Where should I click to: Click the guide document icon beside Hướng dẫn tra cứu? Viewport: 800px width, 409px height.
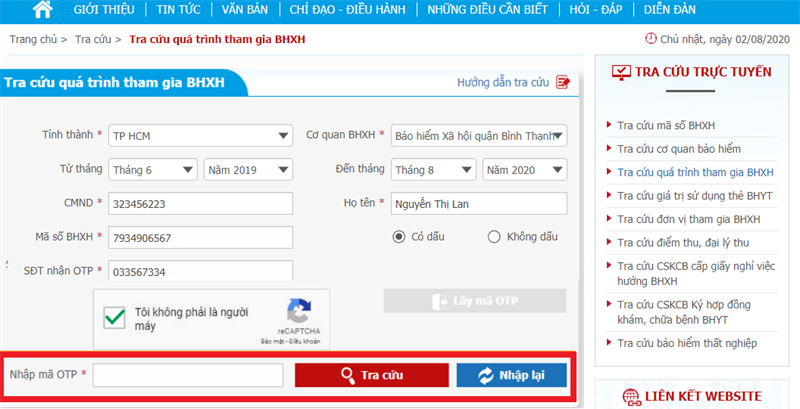(563, 82)
